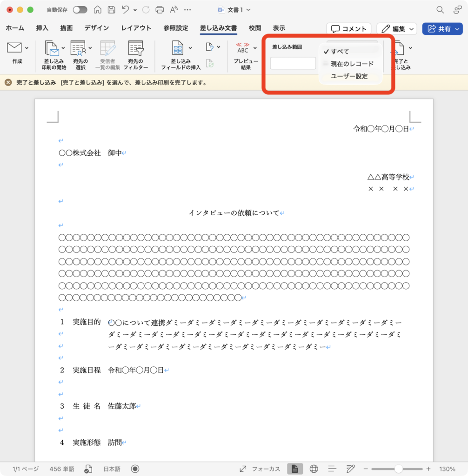Switch to Web layout view icon
468x476 pixels.
(314, 469)
